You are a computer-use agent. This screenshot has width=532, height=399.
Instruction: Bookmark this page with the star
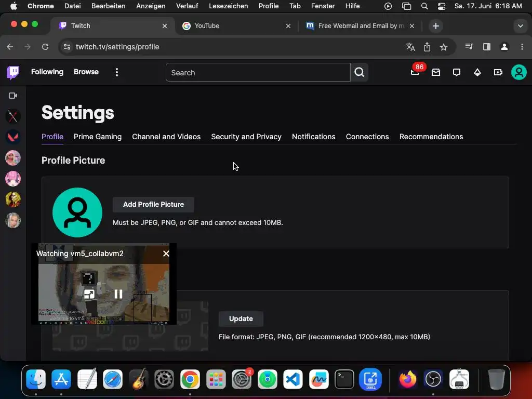(444, 47)
